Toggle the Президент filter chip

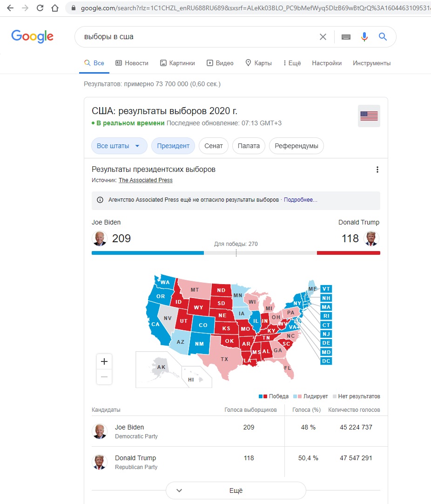(173, 146)
